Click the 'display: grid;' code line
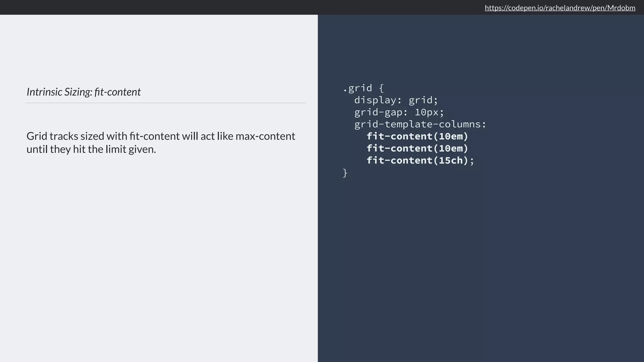The image size is (644, 362). pos(396,100)
